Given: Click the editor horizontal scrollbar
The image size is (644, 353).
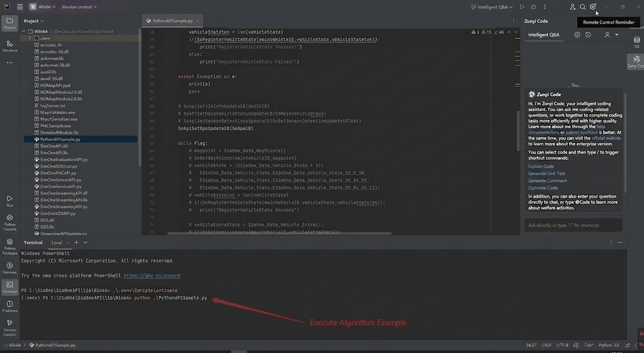Looking at the screenshot, I should 279,233.
